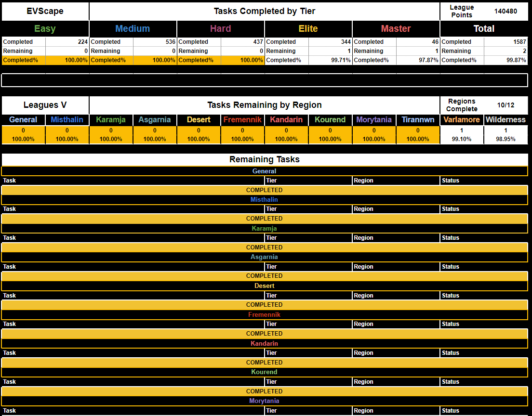The width and height of the screenshot is (532, 416).
Task: Click the Leagues V title cell
Action: click(x=45, y=105)
